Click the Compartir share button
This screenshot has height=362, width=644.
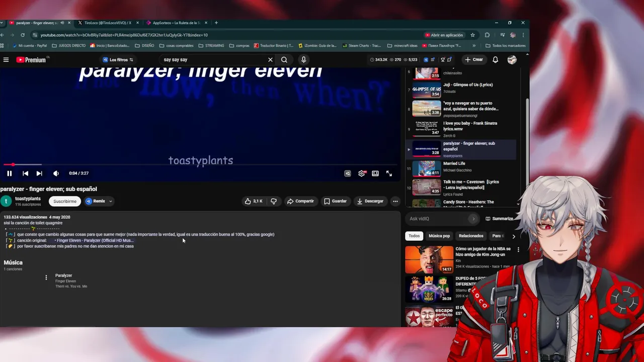(300, 201)
